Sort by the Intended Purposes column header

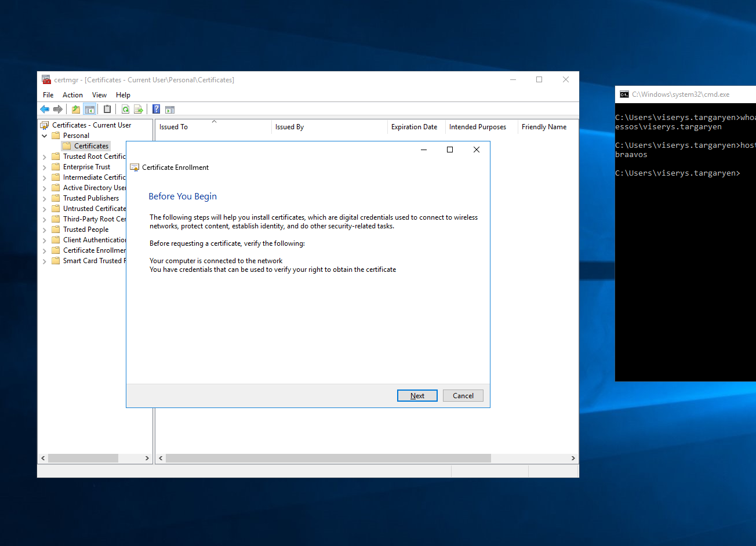point(481,127)
